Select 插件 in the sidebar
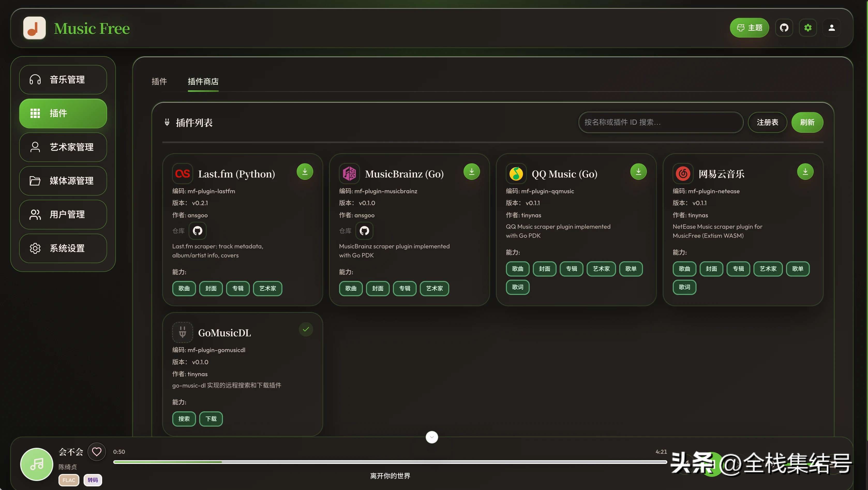Image resolution: width=868 pixels, height=490 pixels. pos(63,113)
